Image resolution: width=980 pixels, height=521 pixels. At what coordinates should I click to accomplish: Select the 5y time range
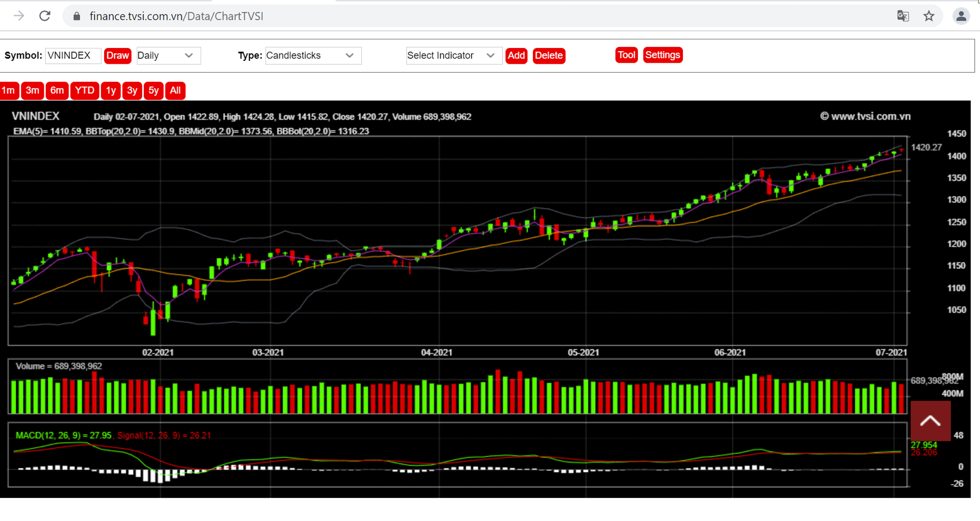[154, 90]
